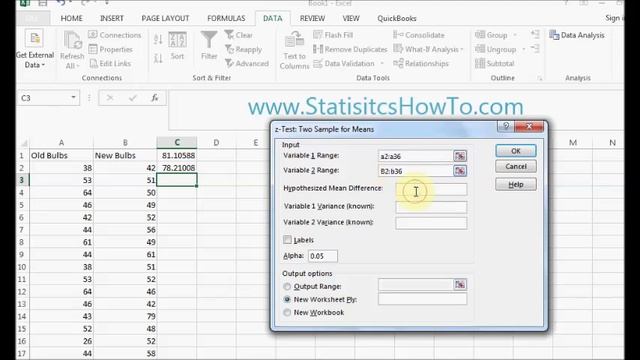Expand Data Validation dropdown arrow
This screenshot has width=640, height=360.
tap(382, 63)
